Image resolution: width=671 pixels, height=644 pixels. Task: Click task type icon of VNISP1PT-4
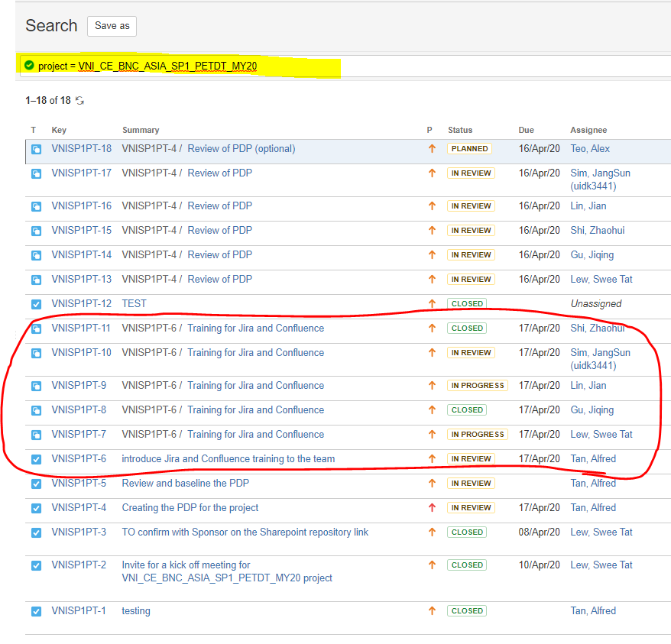tap(37, 508)
